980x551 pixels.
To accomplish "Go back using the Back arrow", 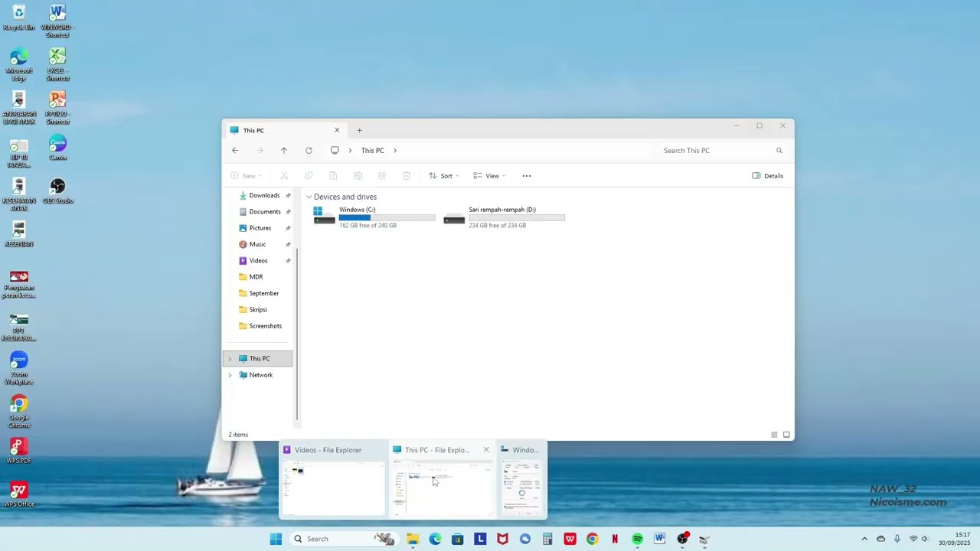I will tap(235, 151).
